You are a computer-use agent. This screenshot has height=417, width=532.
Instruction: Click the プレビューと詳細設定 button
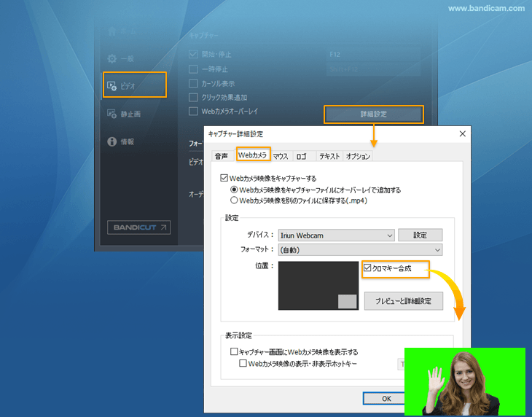[x=404, y=301]
